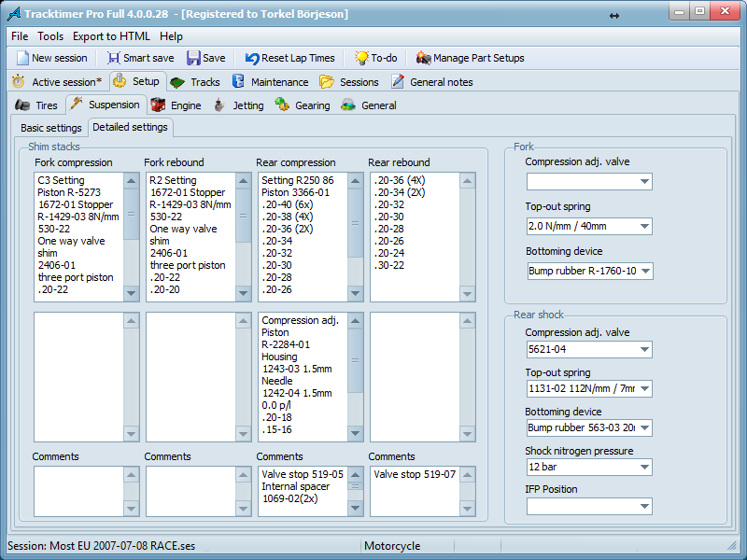Click scroll down arrow in Valve stop 519-05 comments
Image resolution: width=747 pixels, height=560 pixels.
coord(355,508)
